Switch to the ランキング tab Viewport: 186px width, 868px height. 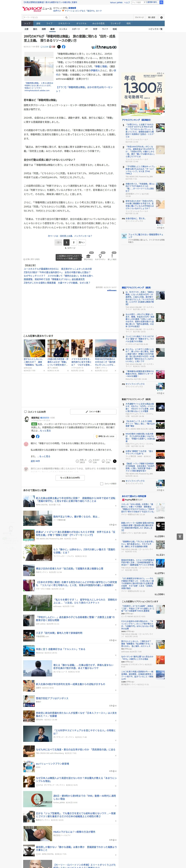[x=115, y=24]
